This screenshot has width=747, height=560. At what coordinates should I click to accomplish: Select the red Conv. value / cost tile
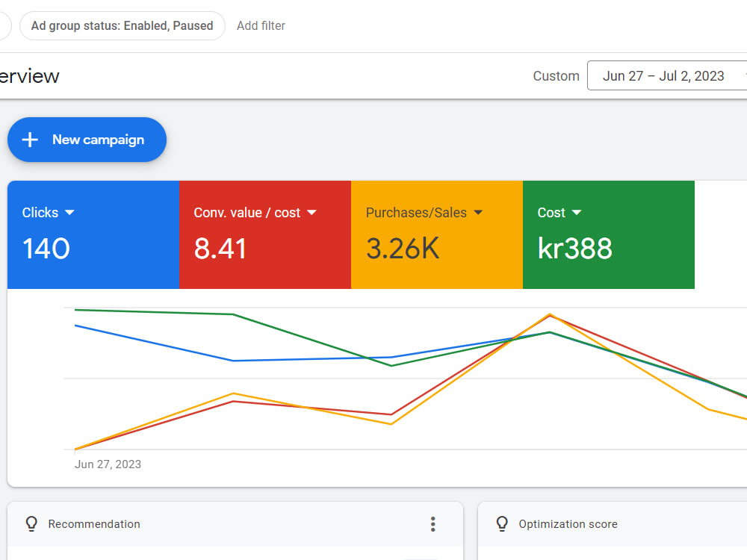[265, 234]
